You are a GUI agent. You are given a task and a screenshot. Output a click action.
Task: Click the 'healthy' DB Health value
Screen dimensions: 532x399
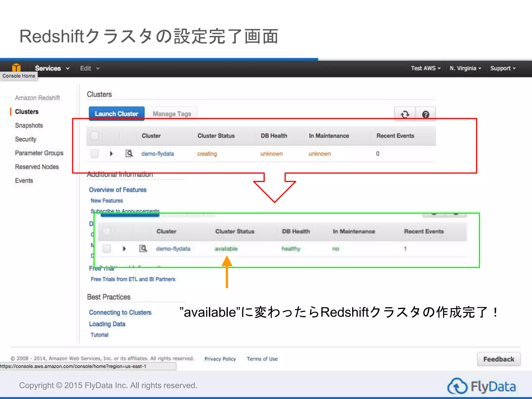[291, 249]
